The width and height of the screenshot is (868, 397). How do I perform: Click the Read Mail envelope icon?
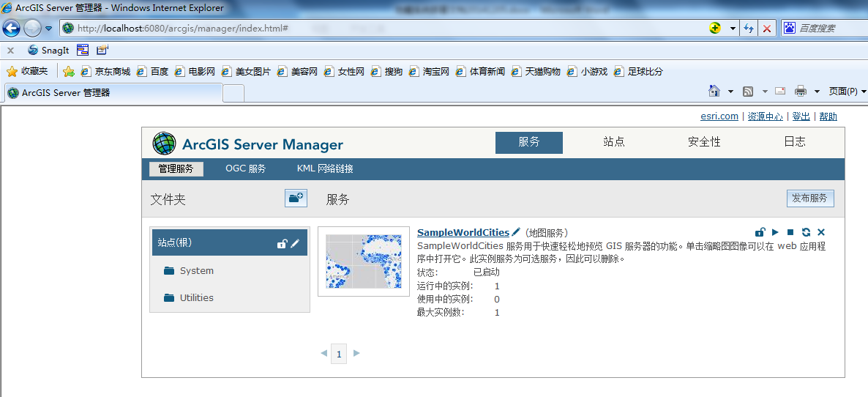(x=780, y=92)
